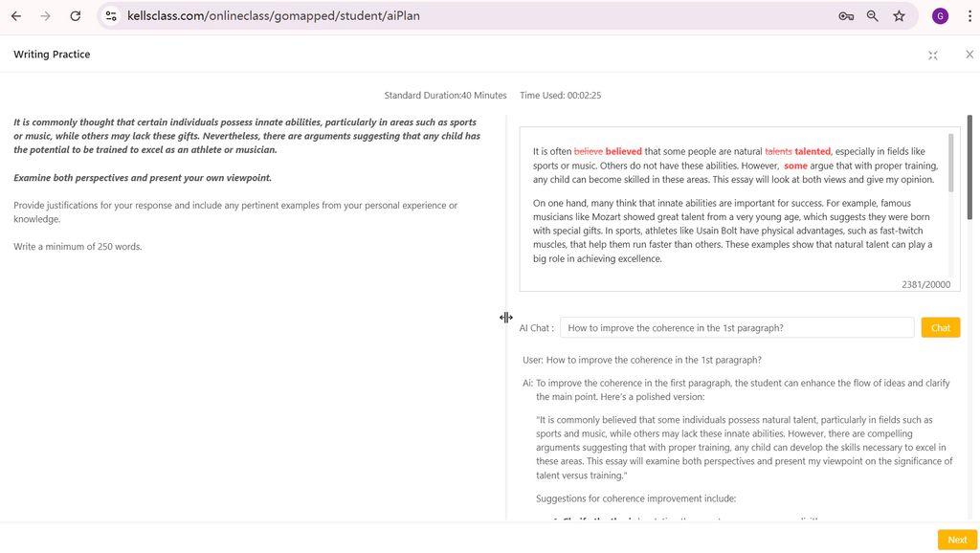Reload the page with the refresh icon
The image size is (980, 553).
tap(76, 15)
